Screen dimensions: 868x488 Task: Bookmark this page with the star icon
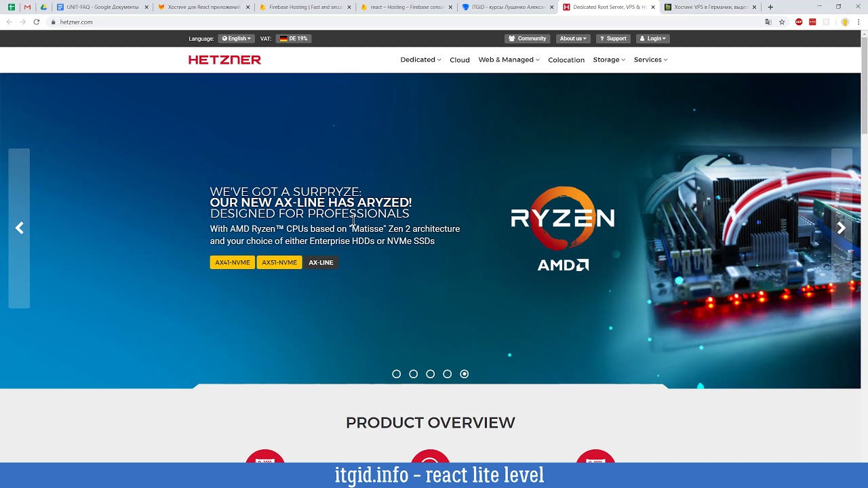tap(782, 22)
